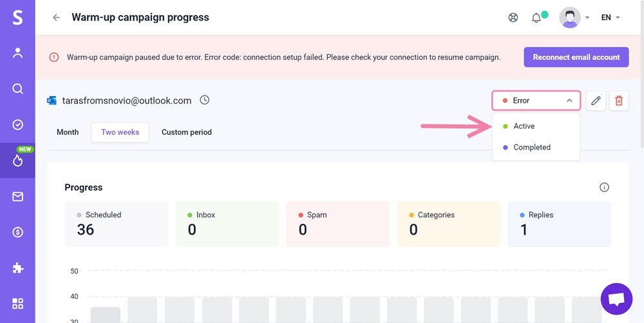Switch to the Month tab

68,132
